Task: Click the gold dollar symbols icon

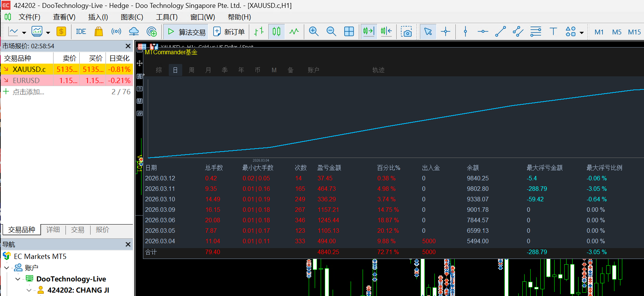Action: 61,31
